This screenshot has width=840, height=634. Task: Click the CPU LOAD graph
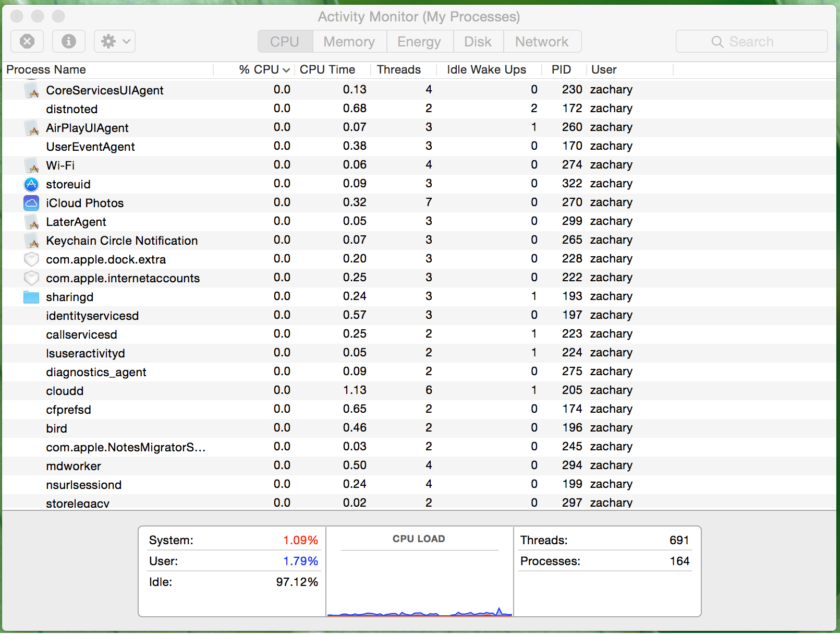point(420,583)
